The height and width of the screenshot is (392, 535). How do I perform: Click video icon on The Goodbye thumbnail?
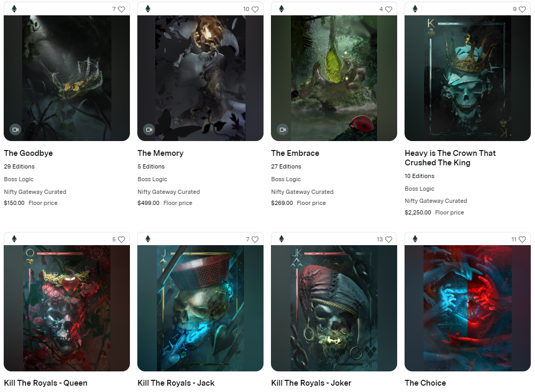[x=15, y=129]
